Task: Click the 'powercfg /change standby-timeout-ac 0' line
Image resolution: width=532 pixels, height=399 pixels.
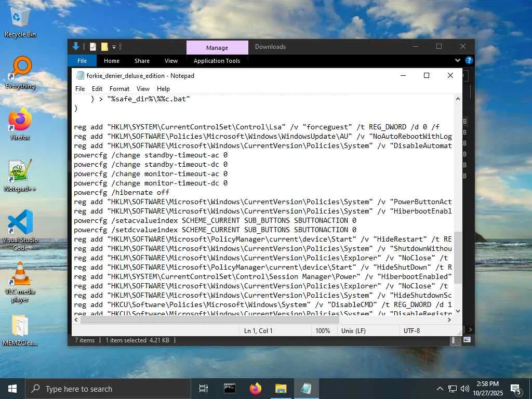Action: [151, 155]
